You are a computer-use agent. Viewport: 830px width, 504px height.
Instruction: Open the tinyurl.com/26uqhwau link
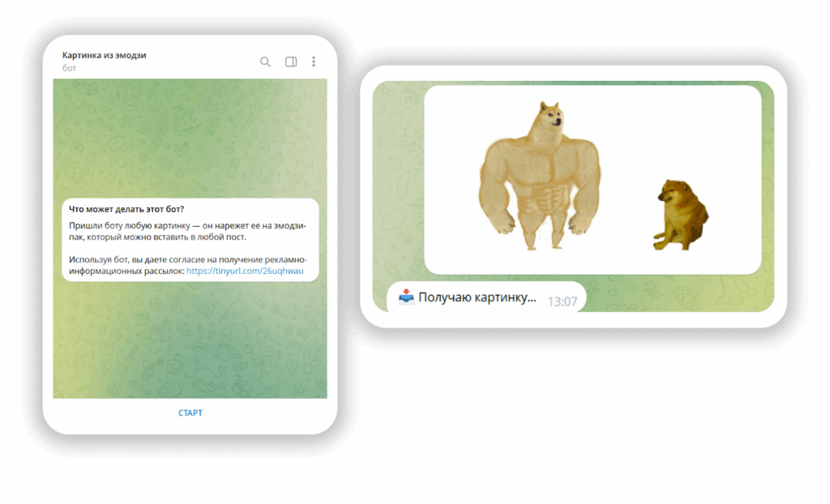[x=245, y=271]
